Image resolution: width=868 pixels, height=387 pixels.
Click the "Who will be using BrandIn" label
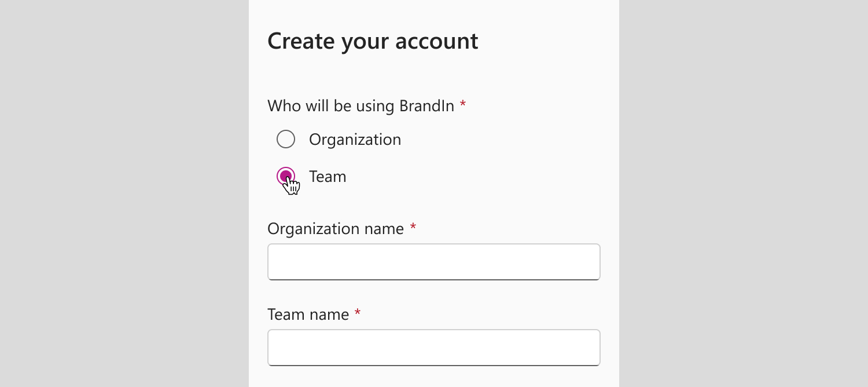pos(361,106)
